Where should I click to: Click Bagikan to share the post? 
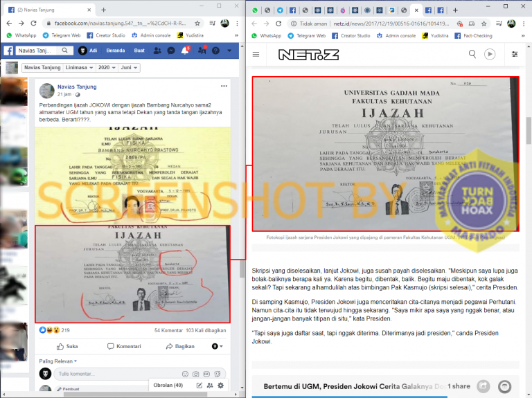pos(180,346)
